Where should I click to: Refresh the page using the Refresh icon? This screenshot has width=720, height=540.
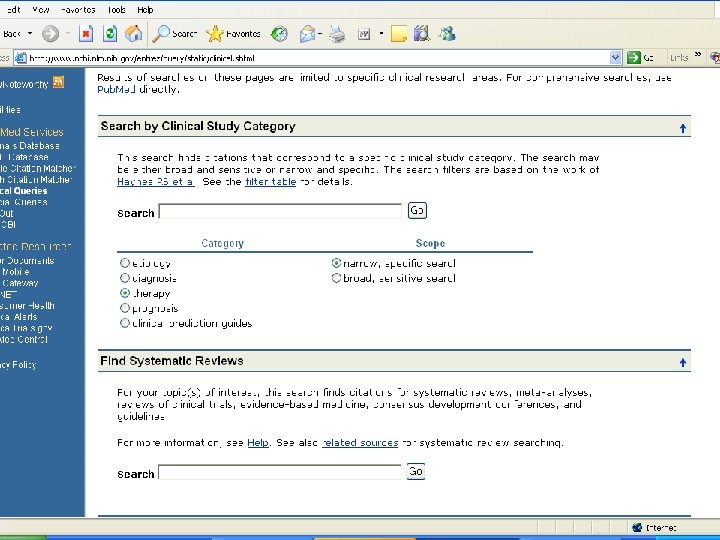[110, 34]
